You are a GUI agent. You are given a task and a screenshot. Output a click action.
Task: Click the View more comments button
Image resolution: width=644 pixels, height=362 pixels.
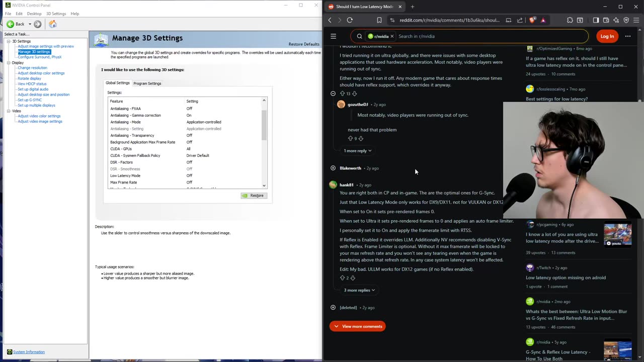[x=358, y=326]
